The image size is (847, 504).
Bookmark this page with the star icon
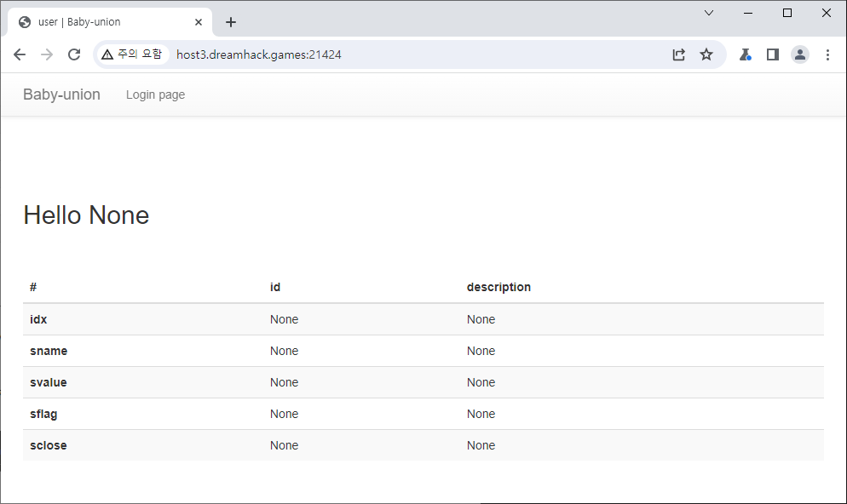point(706,54)
